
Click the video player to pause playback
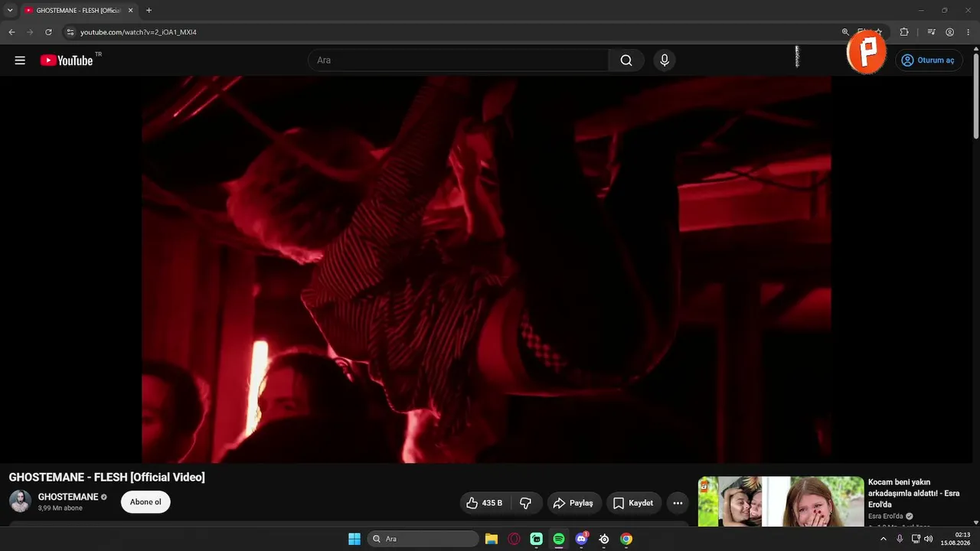[x=486, y=269]
